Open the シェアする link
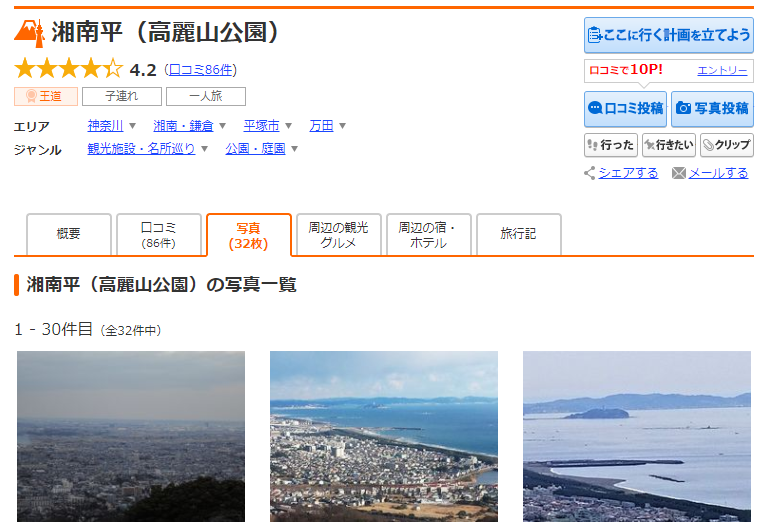Image resolution: width=763 pixels, height=528 pixels. 628,173
